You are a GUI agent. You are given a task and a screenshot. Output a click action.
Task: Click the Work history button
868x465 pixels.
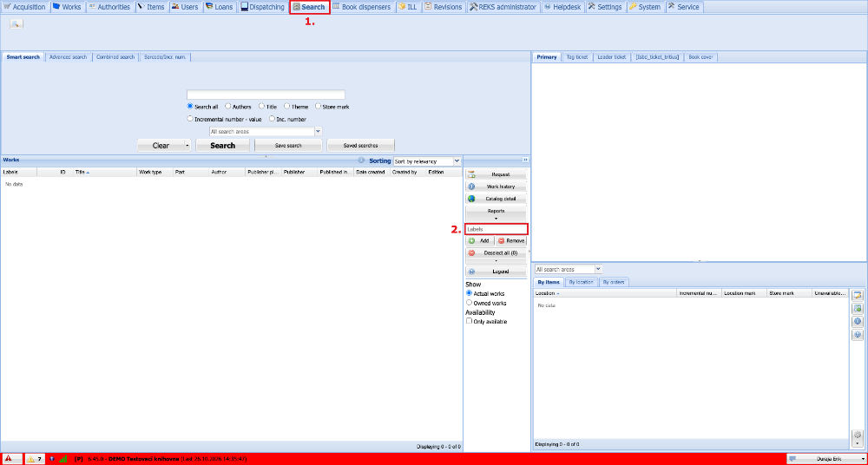click(496, 187)
